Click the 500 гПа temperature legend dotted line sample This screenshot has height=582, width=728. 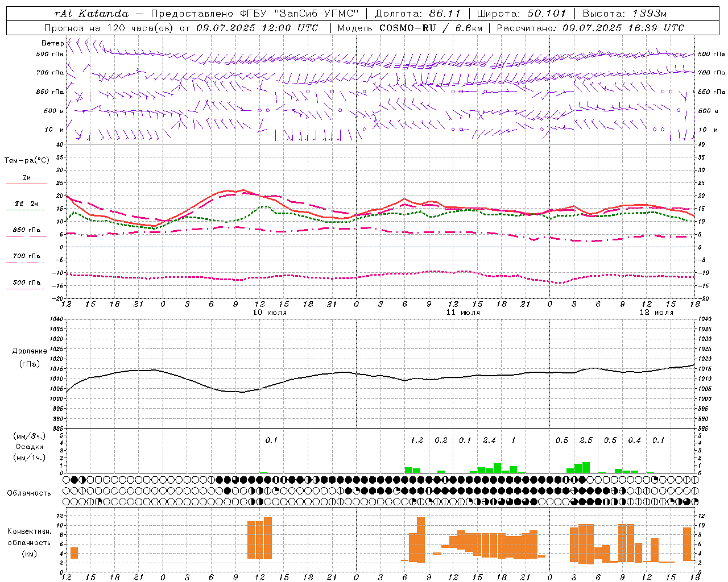(25, 289)
